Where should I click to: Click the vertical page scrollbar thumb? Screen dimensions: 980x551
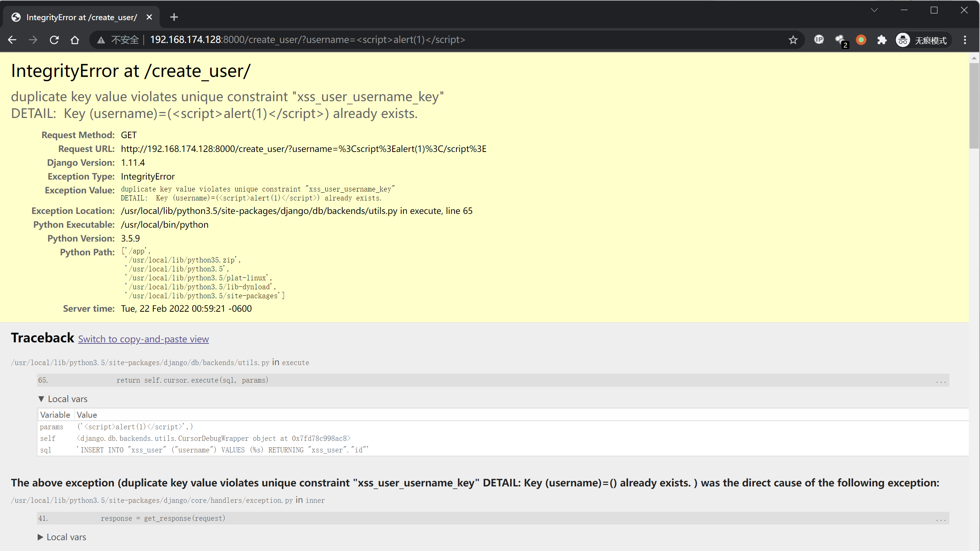click(x=974, y=106)
